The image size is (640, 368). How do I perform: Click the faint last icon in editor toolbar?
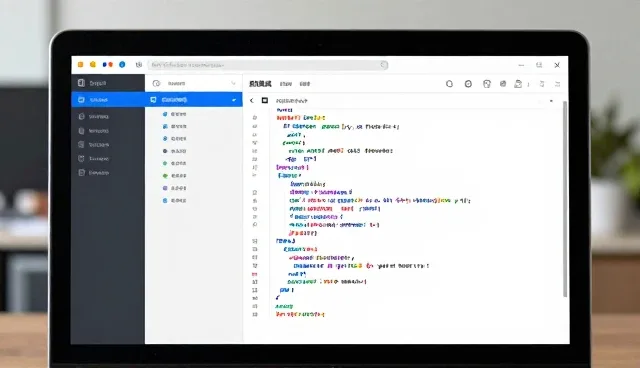[558, 84]
